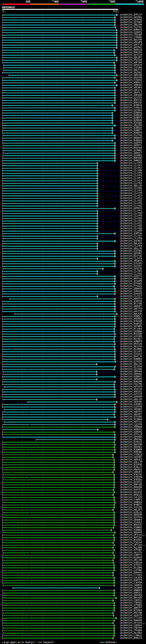Select hit label UniRef100_A4CY39
This screenshot has height=644, width=146.
coord(131,311)
